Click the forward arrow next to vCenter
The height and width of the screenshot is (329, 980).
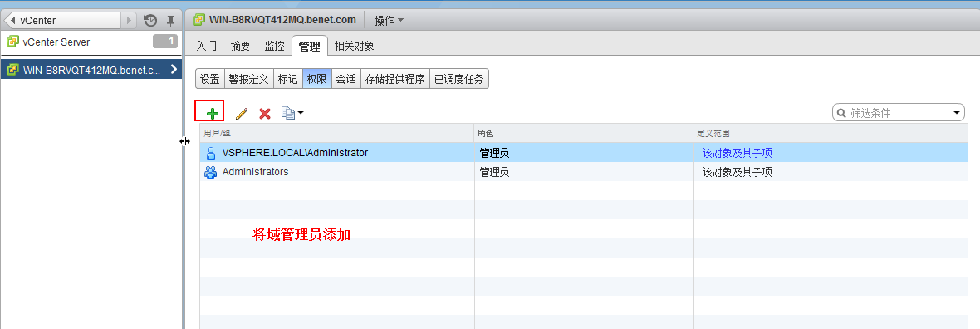129,20
